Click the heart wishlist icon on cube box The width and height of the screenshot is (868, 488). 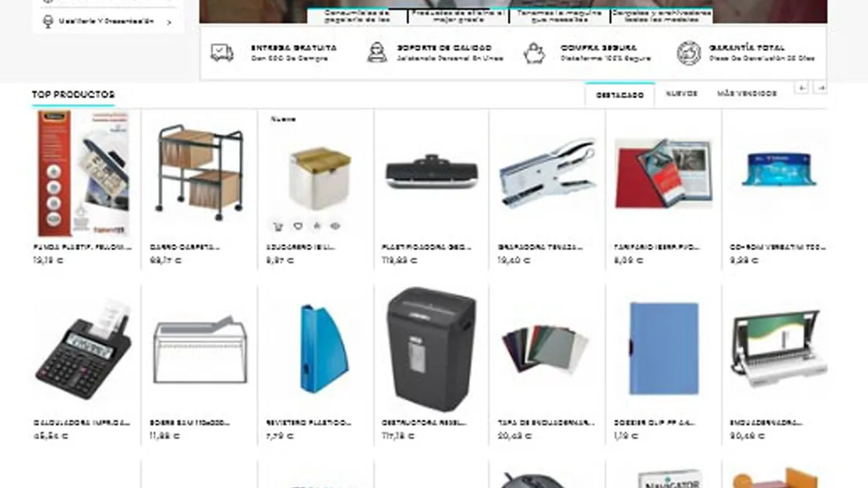tap(298, 226)
